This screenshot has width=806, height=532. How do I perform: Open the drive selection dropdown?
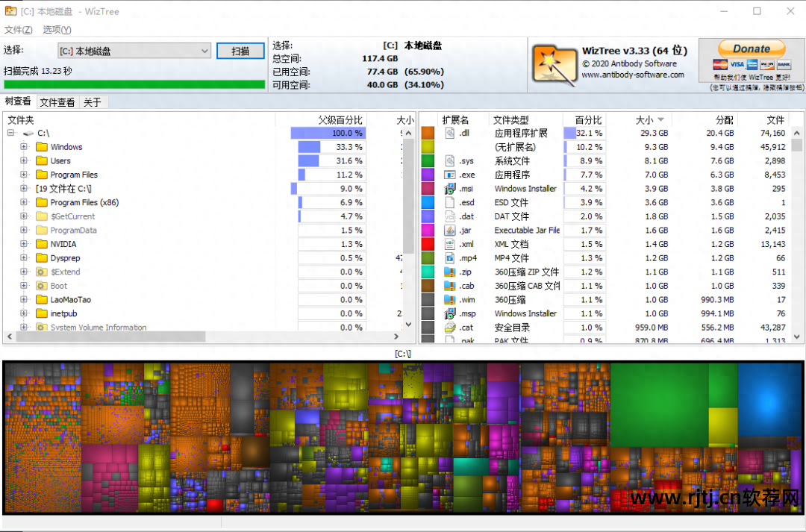tap(204, 51)
